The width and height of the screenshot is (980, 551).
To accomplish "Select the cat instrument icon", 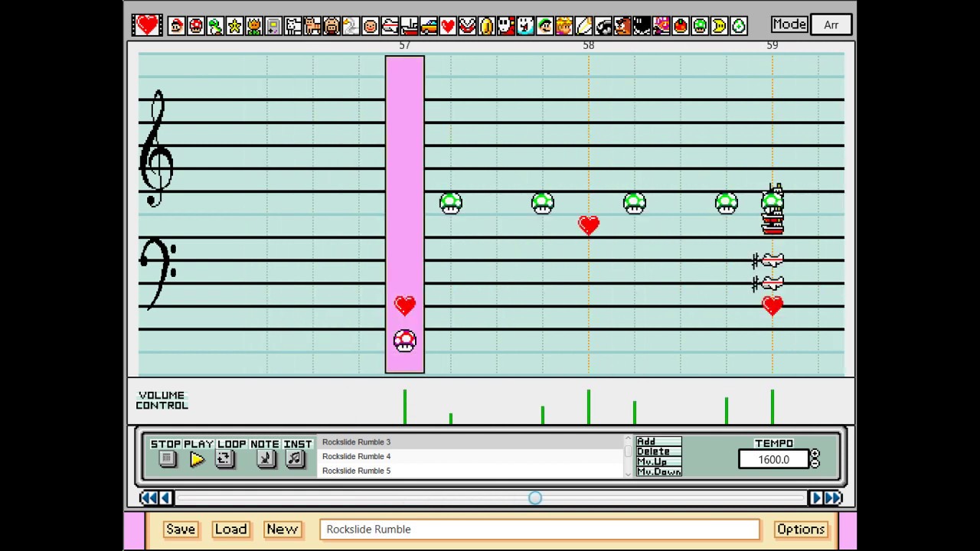I will tap(312, 26).
